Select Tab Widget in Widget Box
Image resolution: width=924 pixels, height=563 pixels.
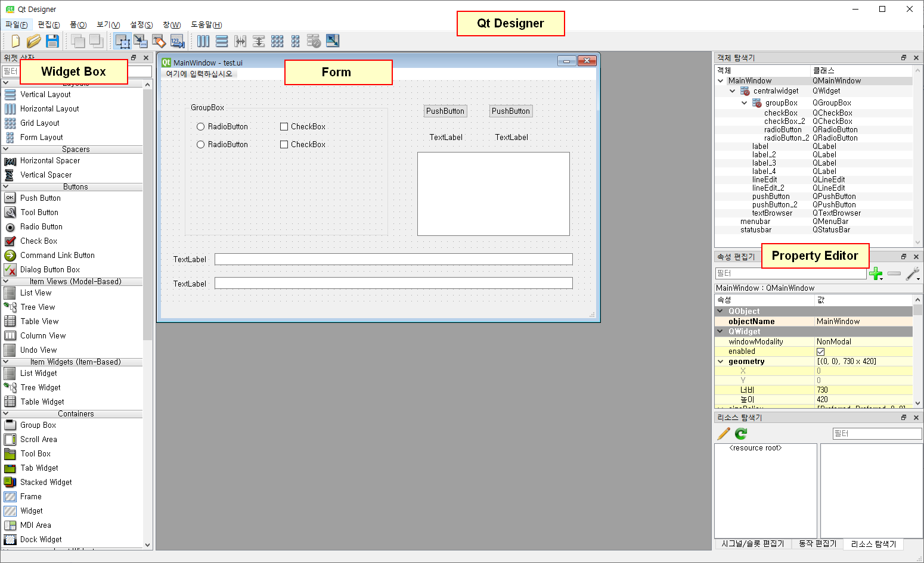[39, 468]
